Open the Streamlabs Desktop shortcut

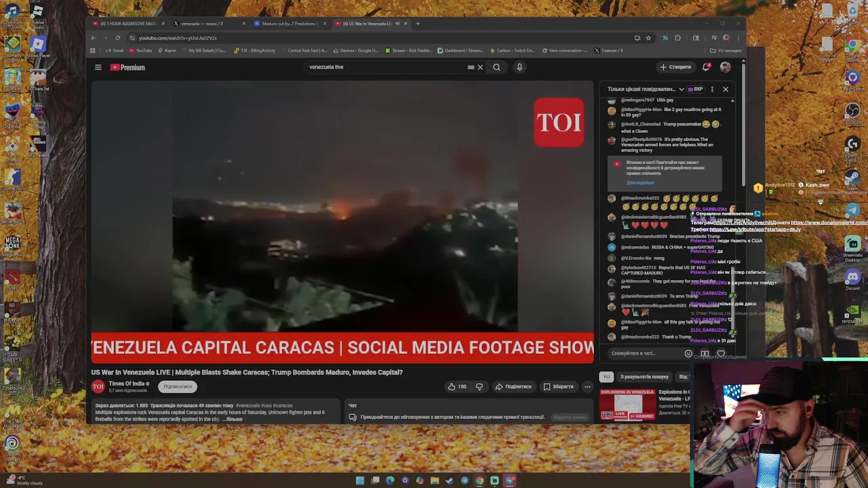pos(852,248)
